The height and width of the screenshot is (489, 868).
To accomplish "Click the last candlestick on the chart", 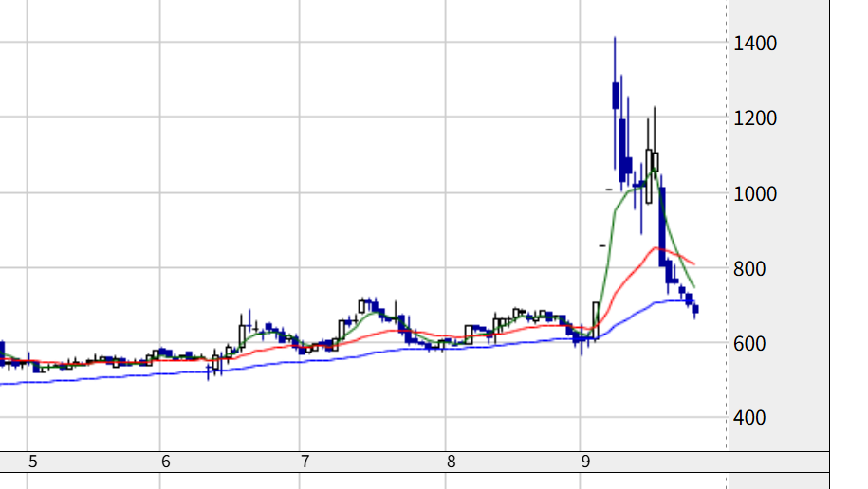I will point(695,310).
